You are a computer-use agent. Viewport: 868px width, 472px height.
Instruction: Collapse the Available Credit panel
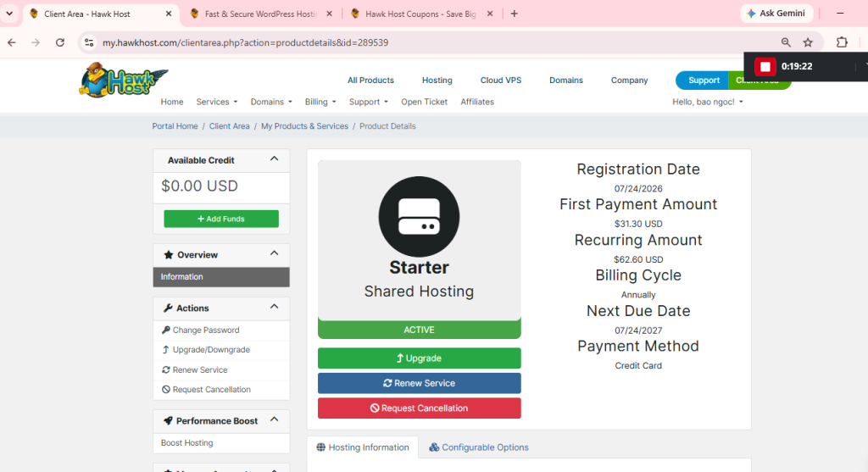tap(274, 158)
